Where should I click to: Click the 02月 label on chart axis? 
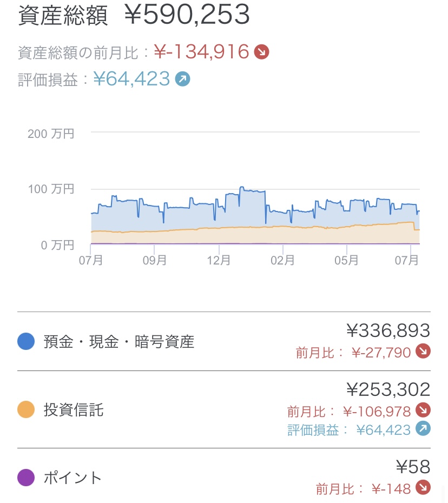coord(282,260)
